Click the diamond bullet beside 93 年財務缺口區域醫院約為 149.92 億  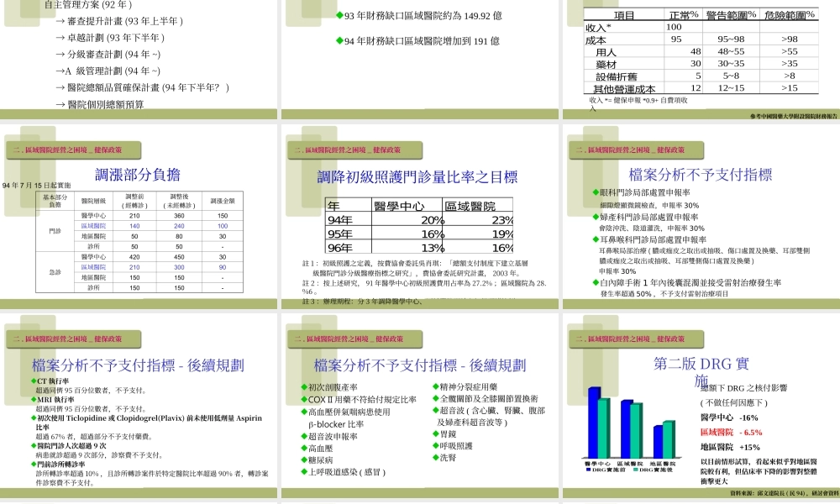point(339,14)
